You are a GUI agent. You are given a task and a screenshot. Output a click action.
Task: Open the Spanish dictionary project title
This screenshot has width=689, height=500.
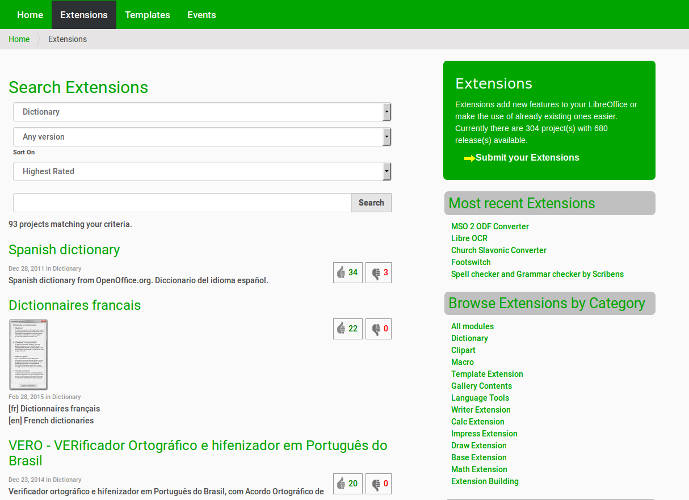coord(64,250)
